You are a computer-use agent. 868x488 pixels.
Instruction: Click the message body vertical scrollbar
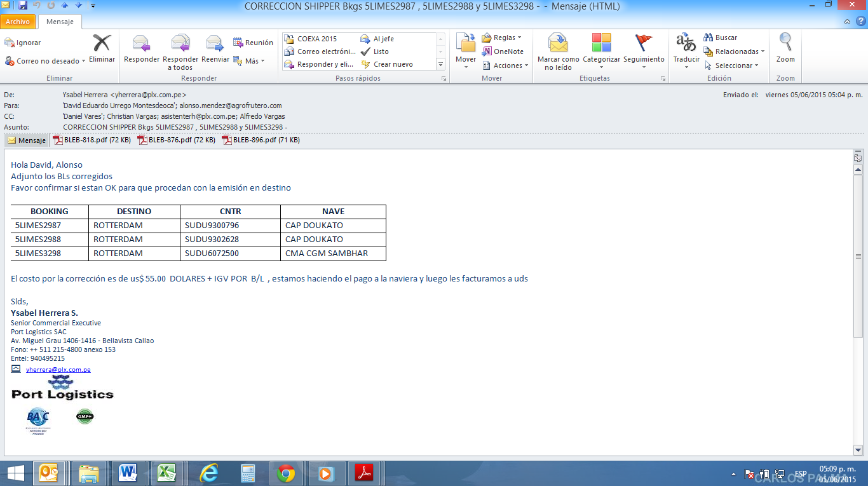point(858,257)
